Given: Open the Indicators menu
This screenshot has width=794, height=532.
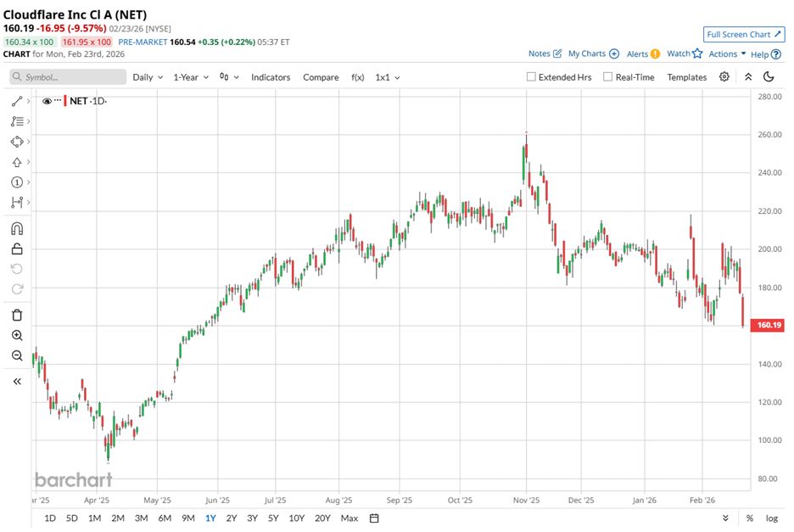Looking at the screenshot, I should (271, 77).
